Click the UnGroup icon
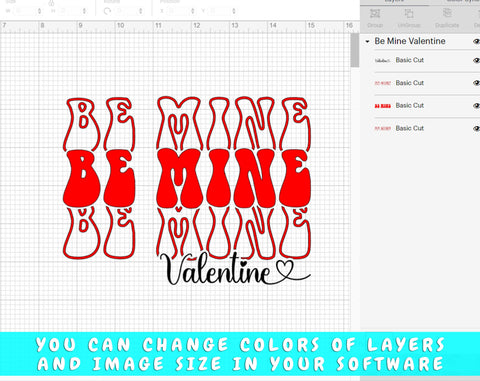 pos(409,14)
